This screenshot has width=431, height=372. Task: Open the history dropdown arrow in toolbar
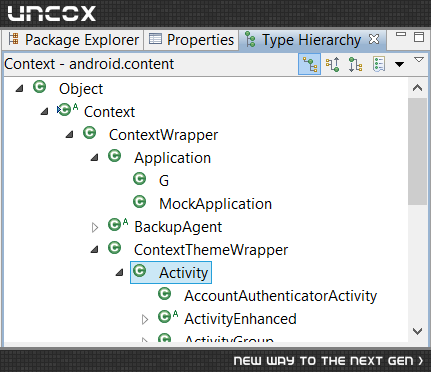(399, 64)
